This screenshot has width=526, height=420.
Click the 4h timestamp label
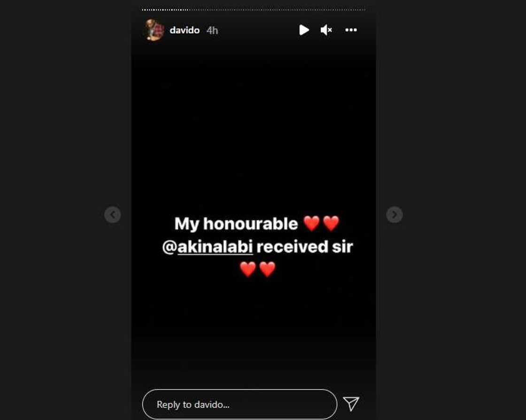pos(212,31)
